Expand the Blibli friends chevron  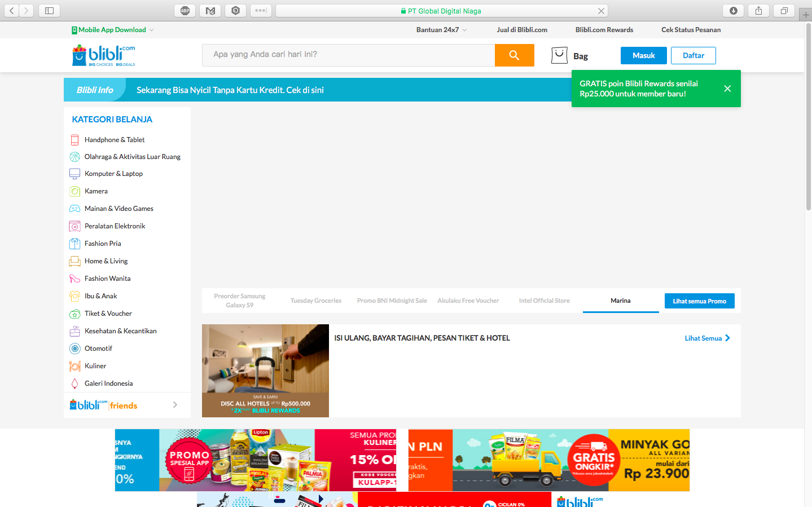(175, 405)
